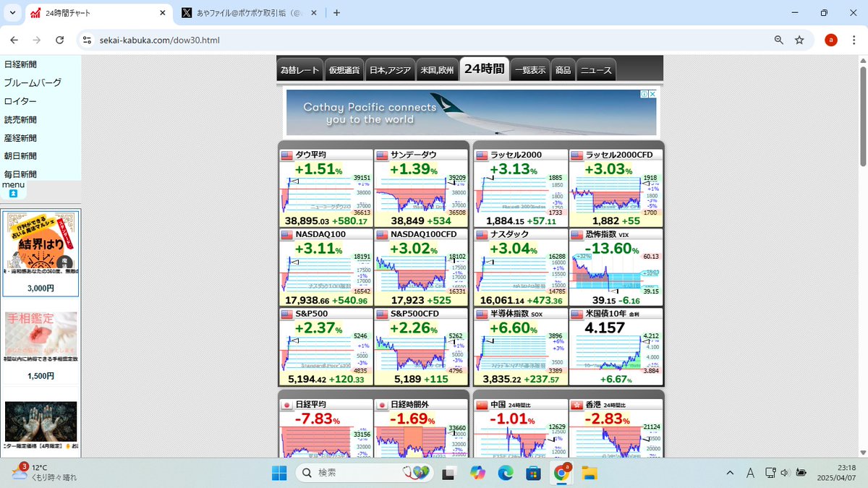Open the 一覧表示 tab
This screenshot has height=488, width=868.
coord(530,70)
